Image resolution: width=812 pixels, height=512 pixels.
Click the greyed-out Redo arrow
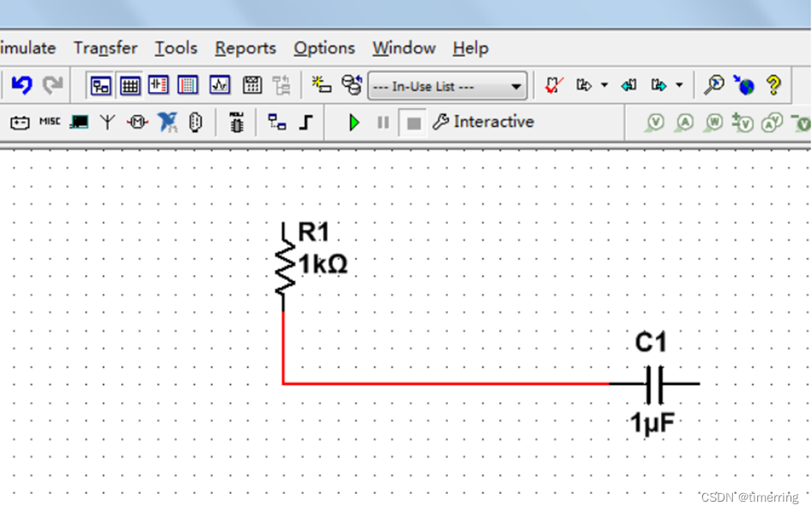coord(52,85)
